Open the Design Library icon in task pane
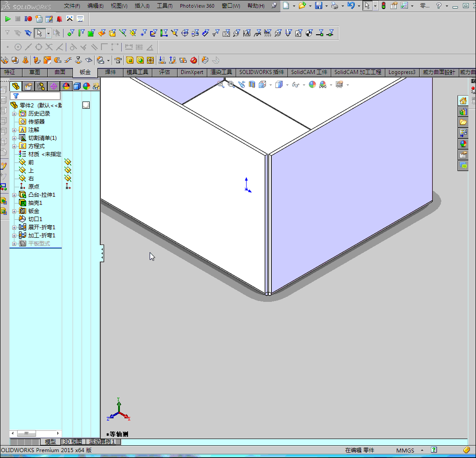476x458 pixels. click(463, 111)
